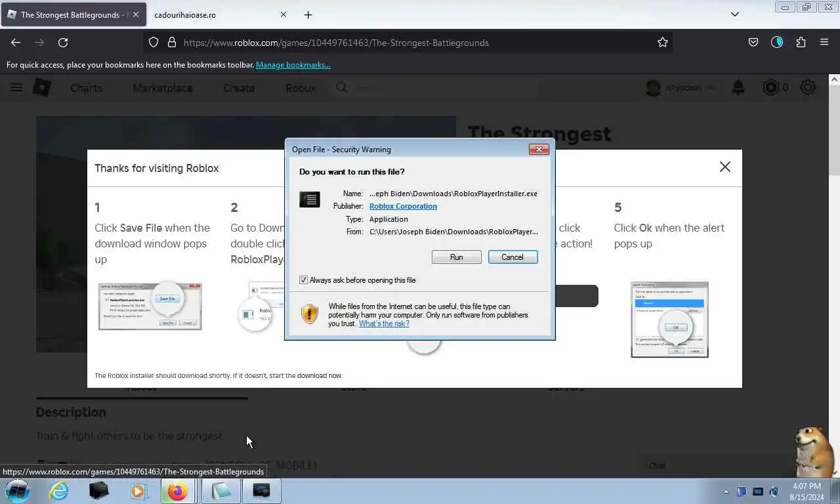Click the file name path RobloxPlayerInstaller.exe
Image resolution: width=840 pixels, height=504 pixels.
[453, 194]
